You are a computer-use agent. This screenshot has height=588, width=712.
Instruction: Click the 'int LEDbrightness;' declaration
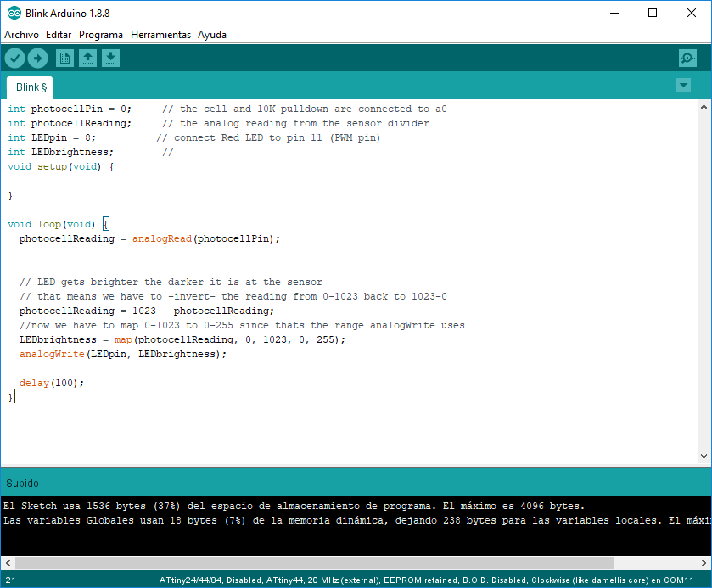(60, 152)
